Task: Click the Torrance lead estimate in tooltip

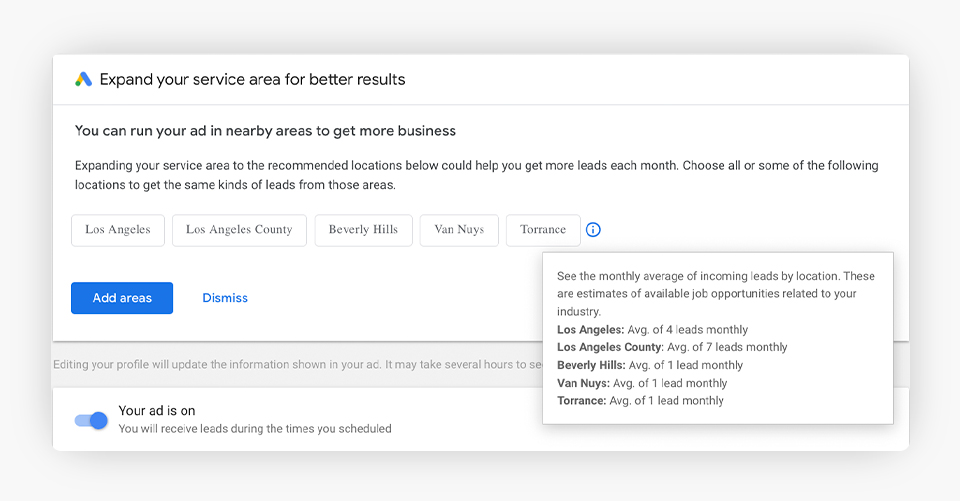Action: pyautogui.click(x=640, y=401)
